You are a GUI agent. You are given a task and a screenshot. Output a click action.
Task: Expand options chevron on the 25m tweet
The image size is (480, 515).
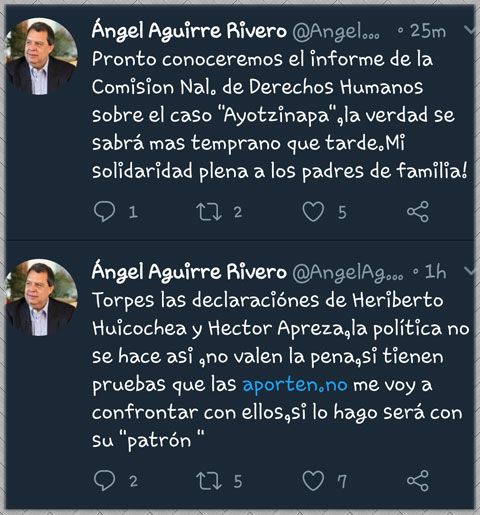coord(469,30)
